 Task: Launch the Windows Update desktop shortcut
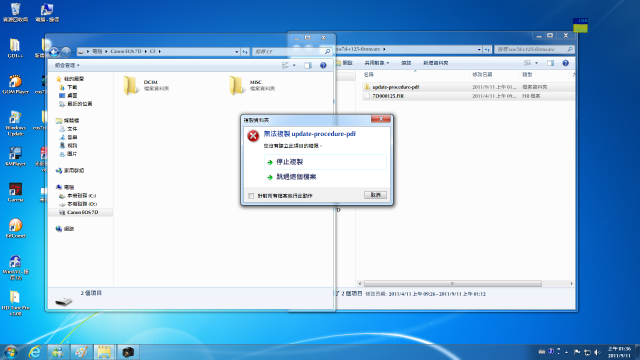click(x=16, y=123)
